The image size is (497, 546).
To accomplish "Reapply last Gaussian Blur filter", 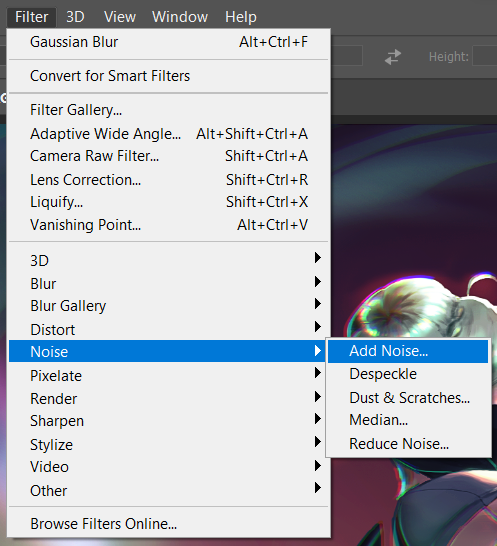I will pos(169,42).
